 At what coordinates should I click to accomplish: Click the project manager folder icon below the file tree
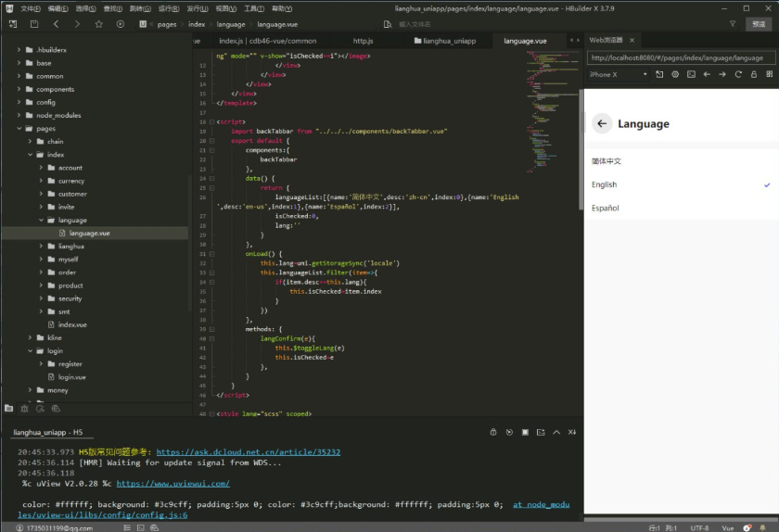click(9, 409)
